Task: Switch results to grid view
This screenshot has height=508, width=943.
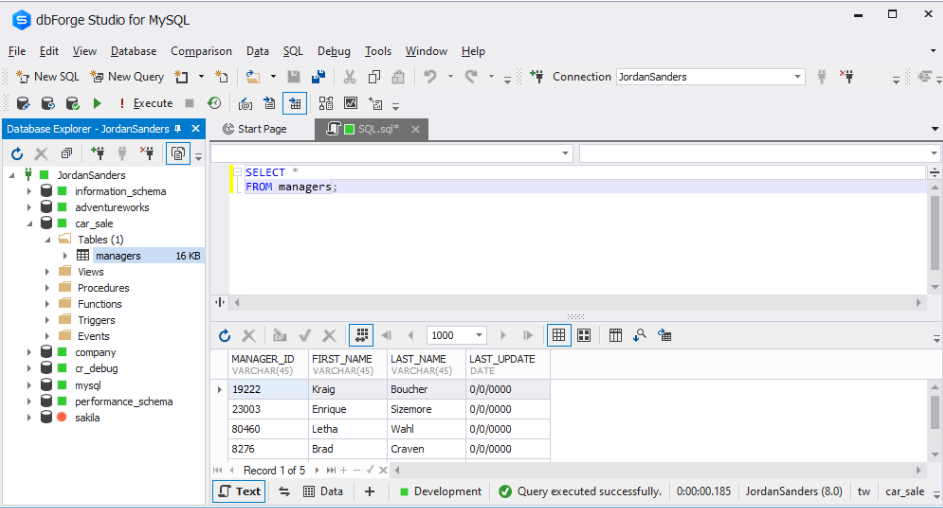Action: coord(559,335)
